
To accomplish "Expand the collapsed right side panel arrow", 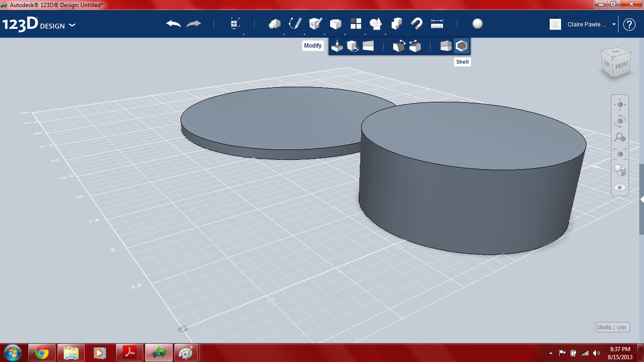I will click(642, 199).
